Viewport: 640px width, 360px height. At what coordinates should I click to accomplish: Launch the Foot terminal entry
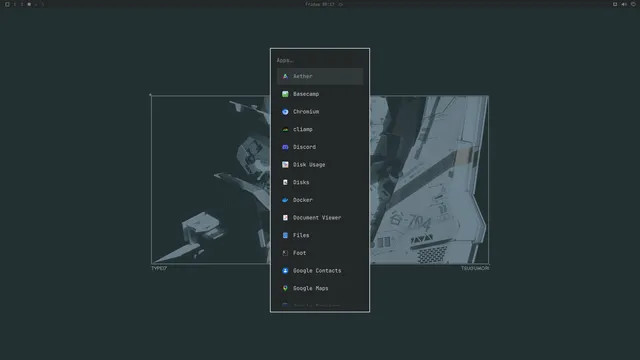tap(320, 253)
